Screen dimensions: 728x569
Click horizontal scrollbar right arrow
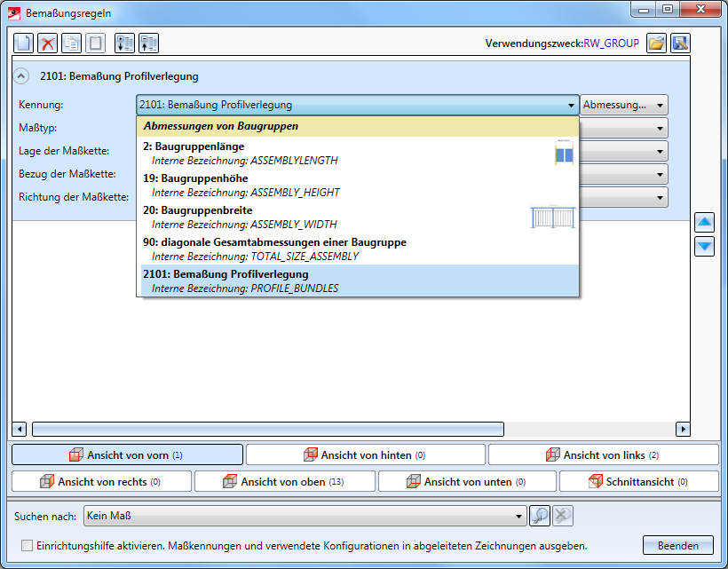pos(683,430)
